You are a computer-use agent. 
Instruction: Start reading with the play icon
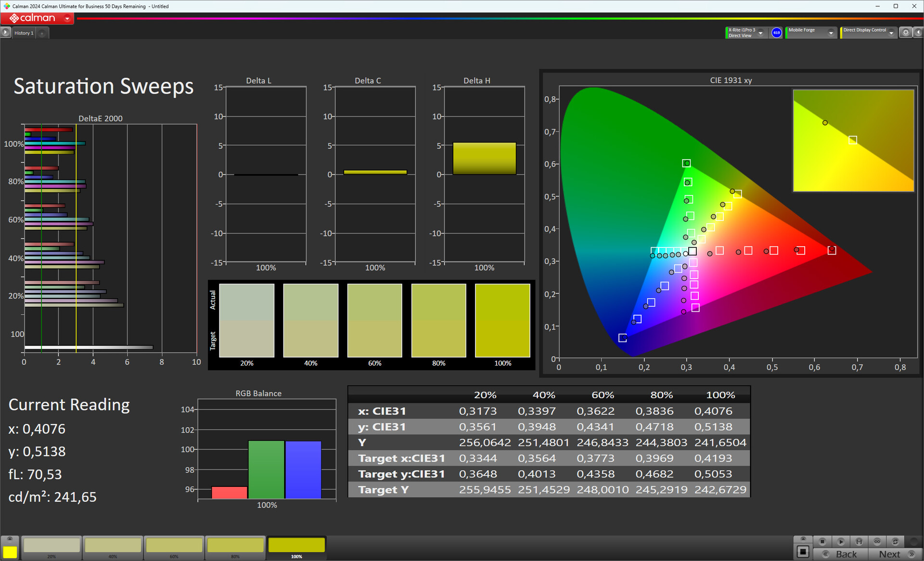click(x=841, y=541)
